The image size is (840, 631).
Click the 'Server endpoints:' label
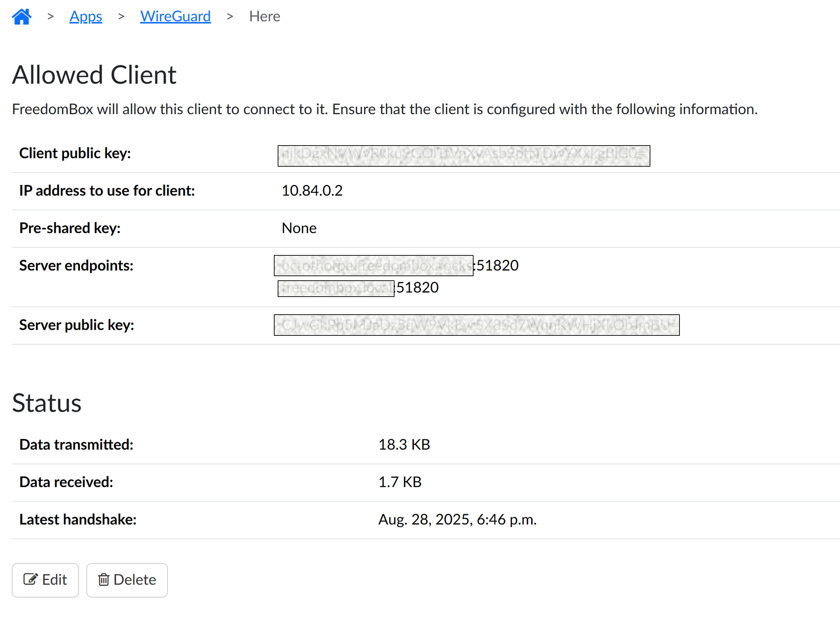76,265
